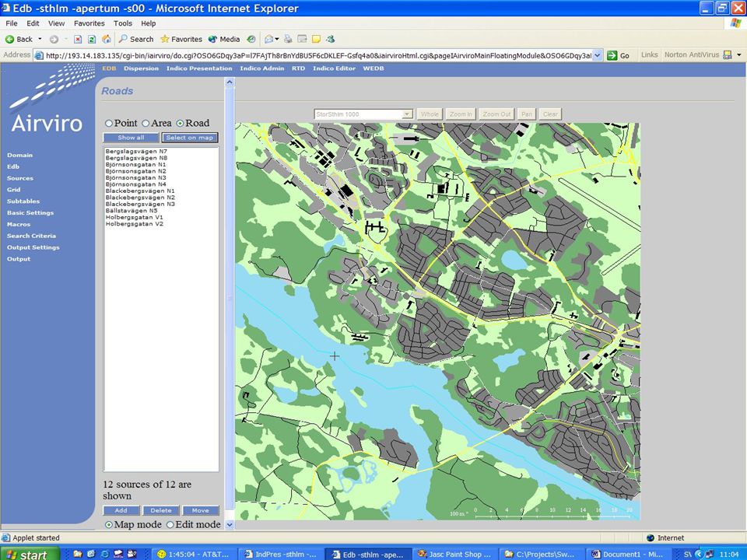Open the Windows Start menu
Image resolution: width=747 pixels, height=560 pixels.
(x=29, y=554)
